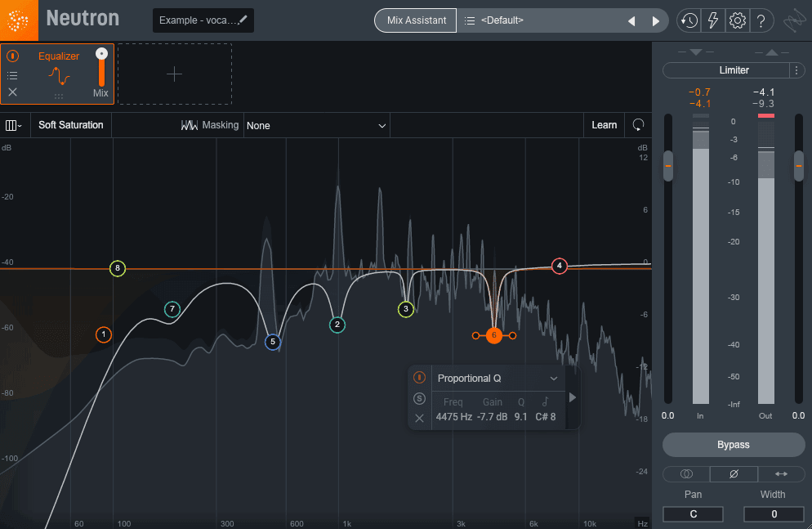Image resolution: width=812 pixels, height=529 pixels.
Task: Open the undo history clock icon
Action: pos(689,20)
